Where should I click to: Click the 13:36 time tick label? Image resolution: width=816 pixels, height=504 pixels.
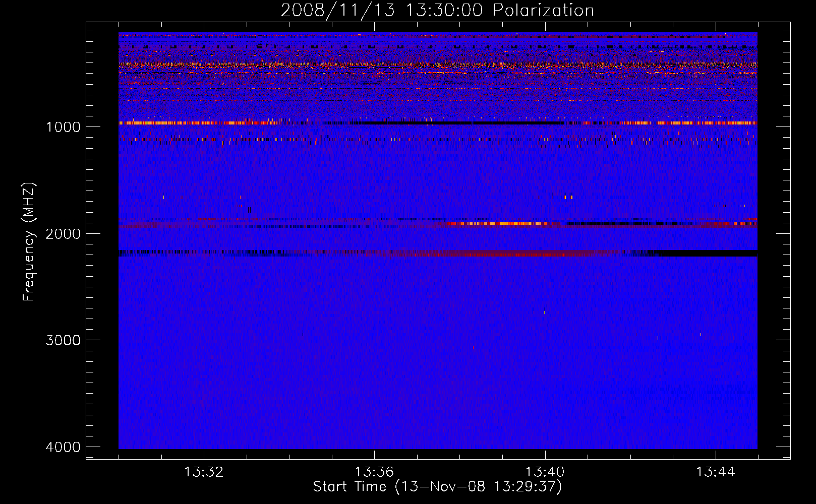[x=374, y=472]
